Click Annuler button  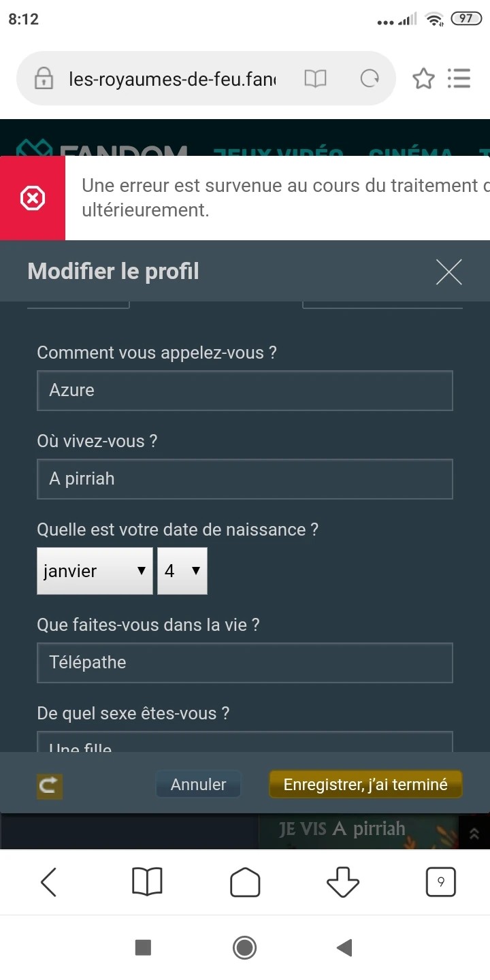click(198, 785)
